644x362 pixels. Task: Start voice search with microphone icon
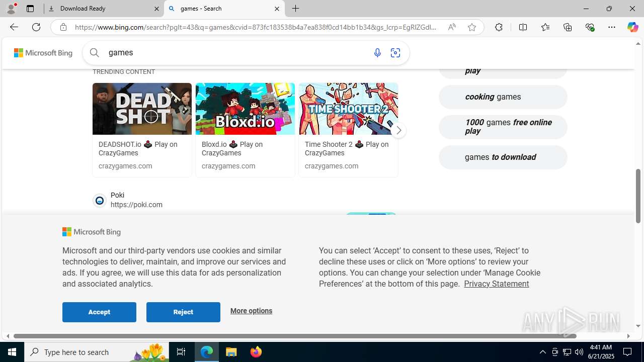tap(377, 53)
